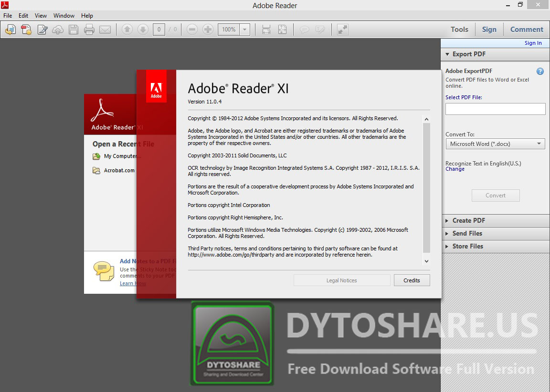Click the "Open a Recent File" heading

tap(123, 144)
